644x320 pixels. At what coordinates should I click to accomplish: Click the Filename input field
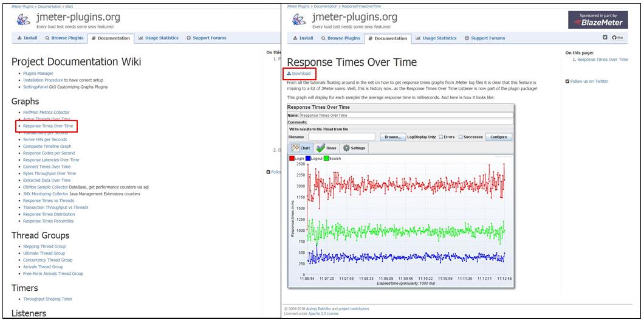[341, 136]
